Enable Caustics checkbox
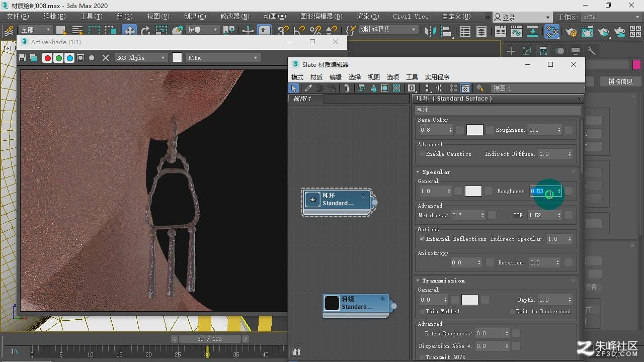 coord(422,154)
